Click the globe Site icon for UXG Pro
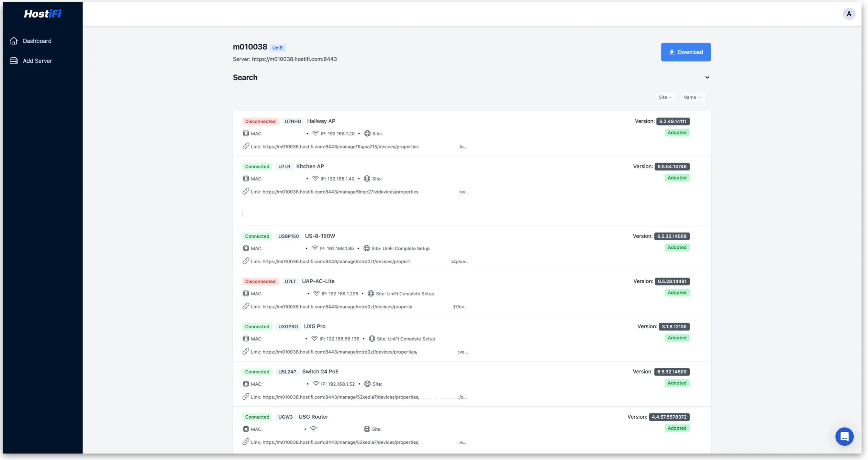 (x=372, y=339)
